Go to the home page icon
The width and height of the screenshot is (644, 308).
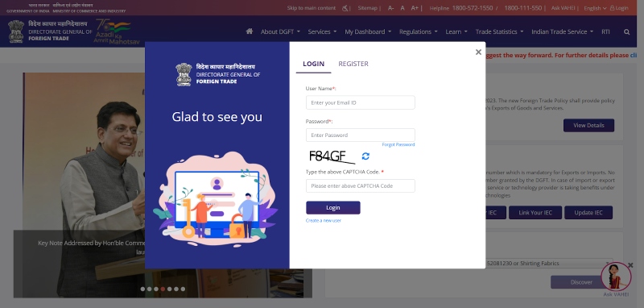pos(250,31)
